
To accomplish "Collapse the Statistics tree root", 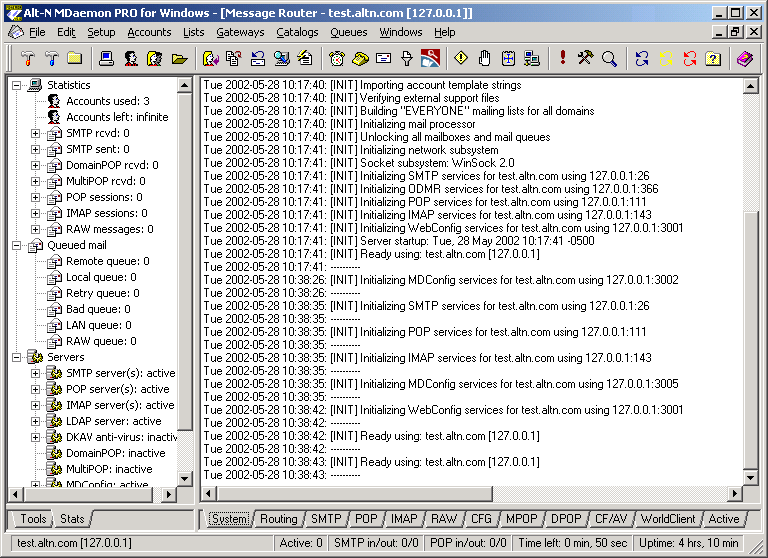I will click(17, 85).
